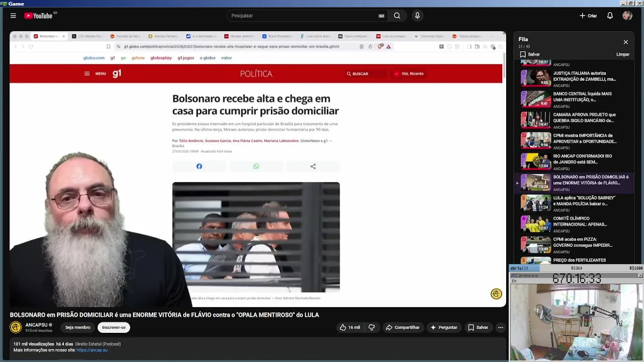Click the globo.com link in g1 top bar
Viewport: 644px width, 362px height.
click(x=94, y=58)
